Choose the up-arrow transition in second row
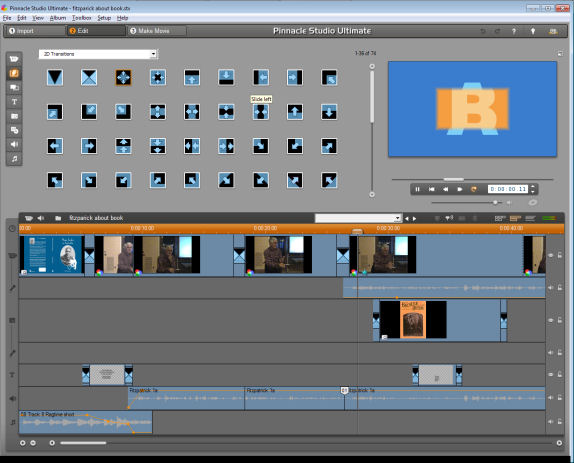This screenshot has width=574, height=463. 295,112
